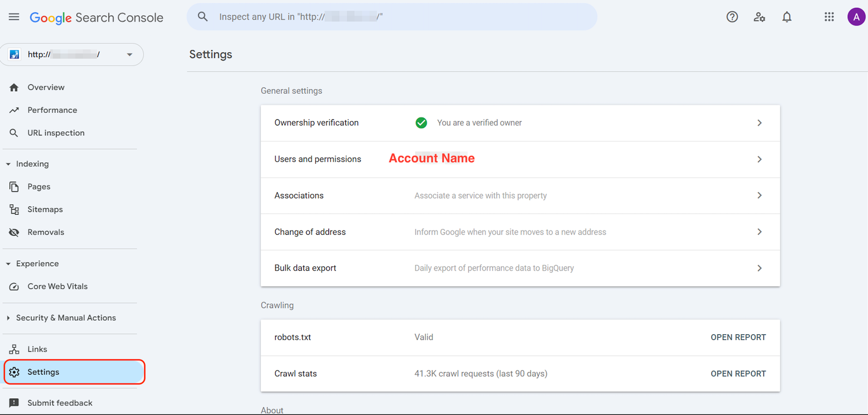This screenshot has width=868, height=415.
Task: Open the Google apps grid
Action: (829, 17)
